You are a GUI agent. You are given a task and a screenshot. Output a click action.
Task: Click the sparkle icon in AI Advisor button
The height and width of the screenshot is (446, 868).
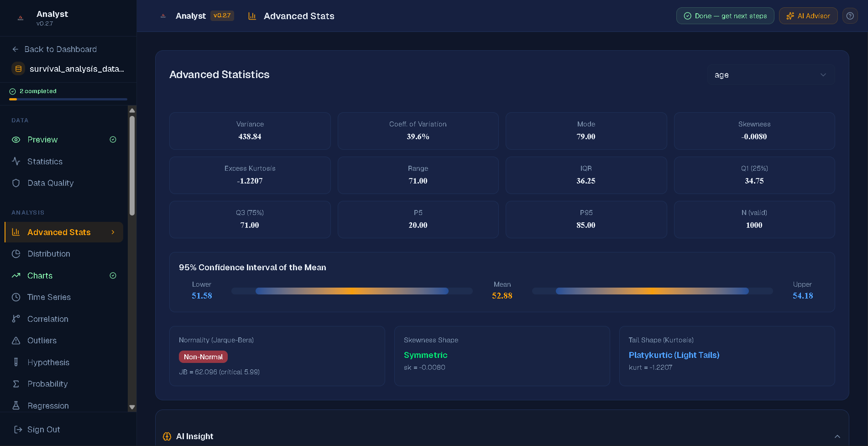(790, 16)
